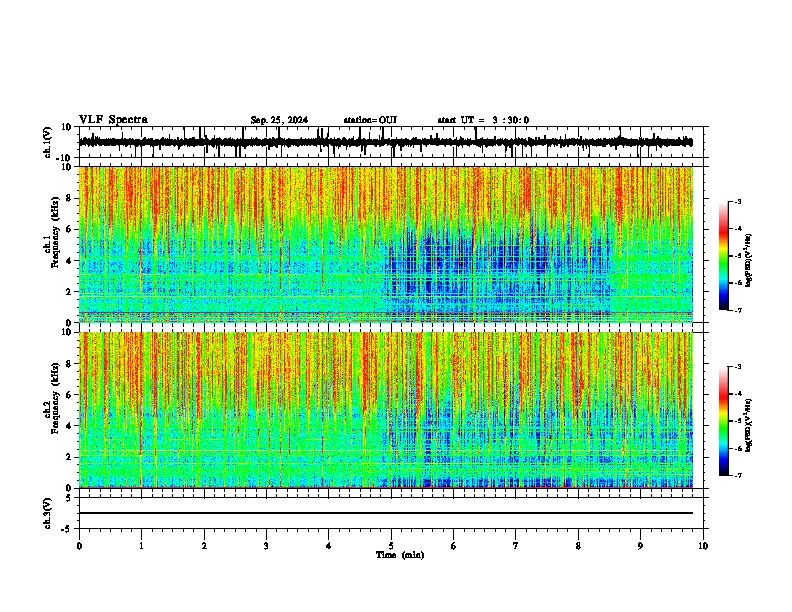Click the "-7" label below ch.2 color scale
792x612 pixels.
[x=738, y=476]
